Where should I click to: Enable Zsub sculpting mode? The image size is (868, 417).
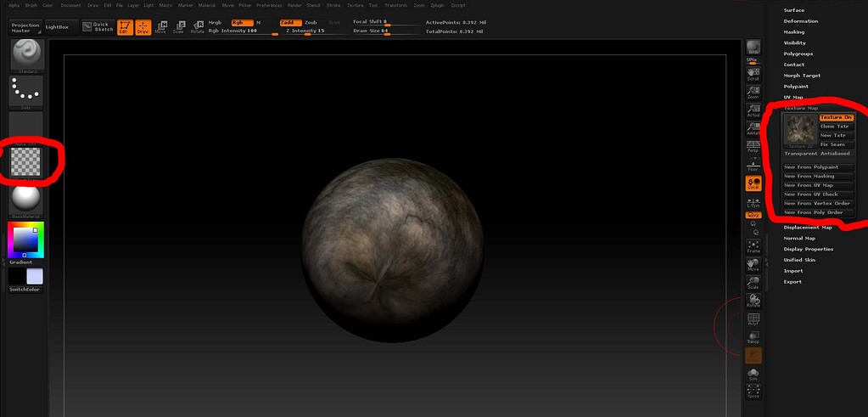(312, 22)
